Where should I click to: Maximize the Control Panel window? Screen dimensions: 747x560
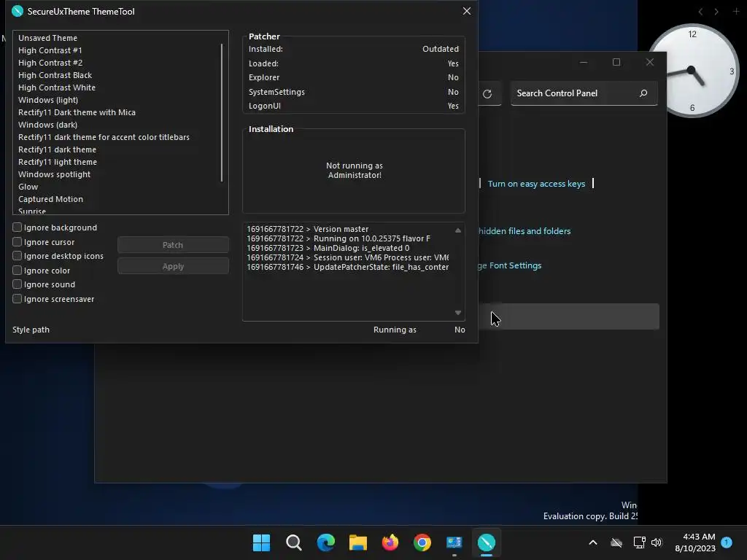[x=616, y=63]
